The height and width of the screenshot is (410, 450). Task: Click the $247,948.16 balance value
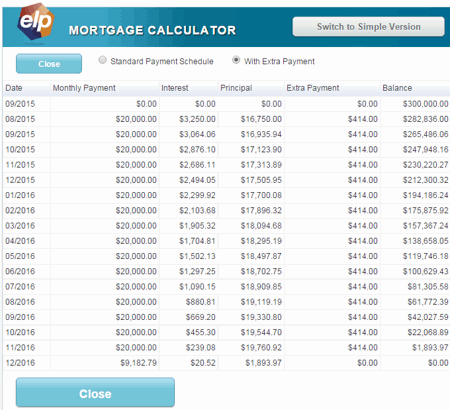(425, 149)
